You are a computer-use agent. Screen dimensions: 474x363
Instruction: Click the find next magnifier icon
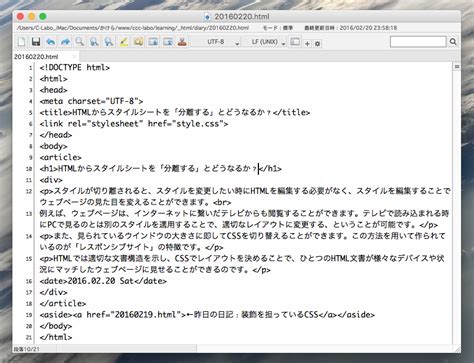(94, 42)
